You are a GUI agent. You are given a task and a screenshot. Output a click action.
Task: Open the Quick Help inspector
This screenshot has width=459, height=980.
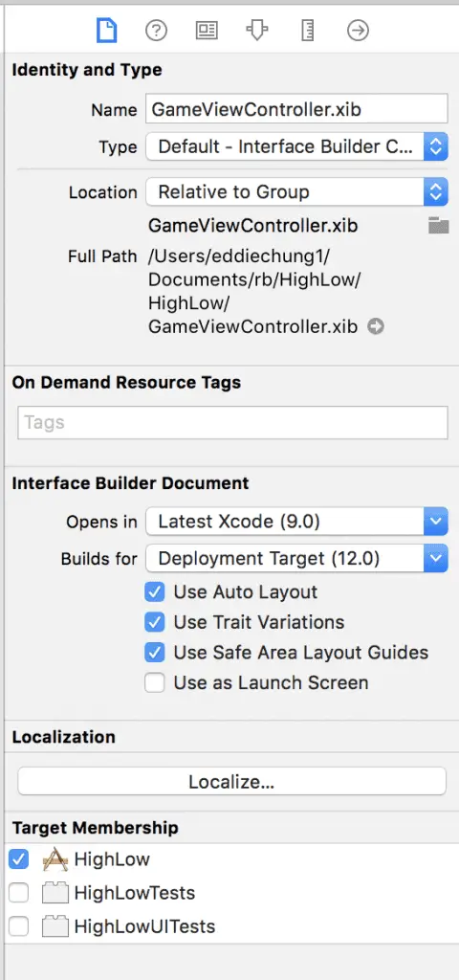(x=156, y=30)
